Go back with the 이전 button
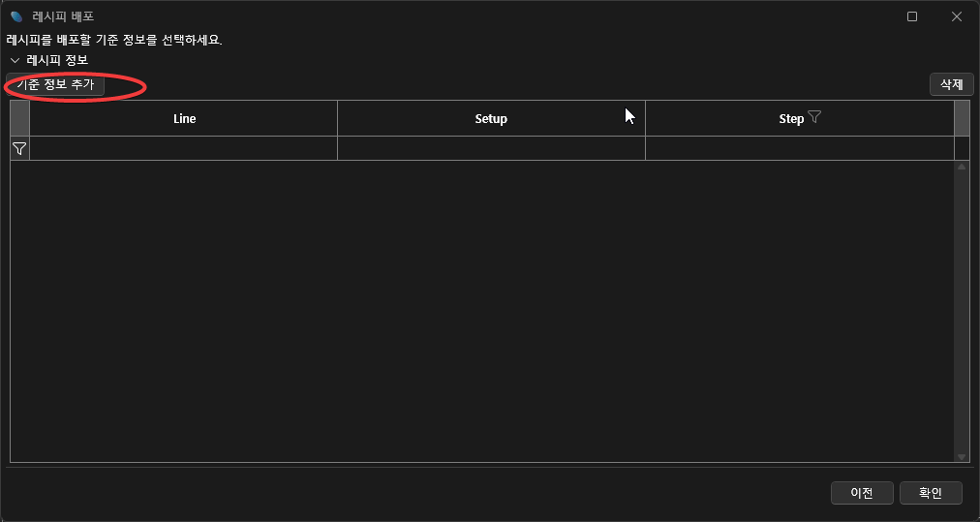Viewport: 980px width, 522px height. click(x=862, y=493)
